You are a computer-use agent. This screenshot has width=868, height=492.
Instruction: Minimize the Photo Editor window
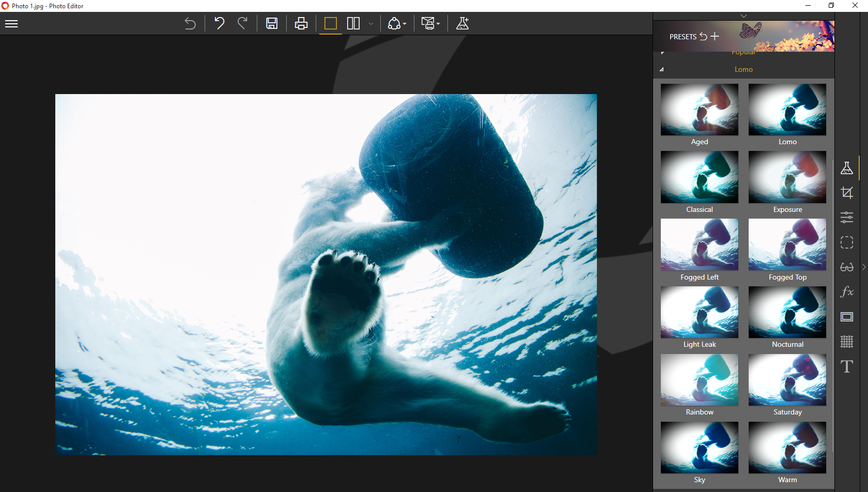click(x=808, y=6)
